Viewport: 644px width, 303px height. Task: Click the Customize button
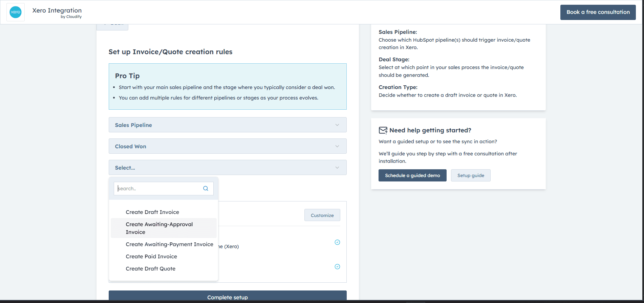pos(322,215)
